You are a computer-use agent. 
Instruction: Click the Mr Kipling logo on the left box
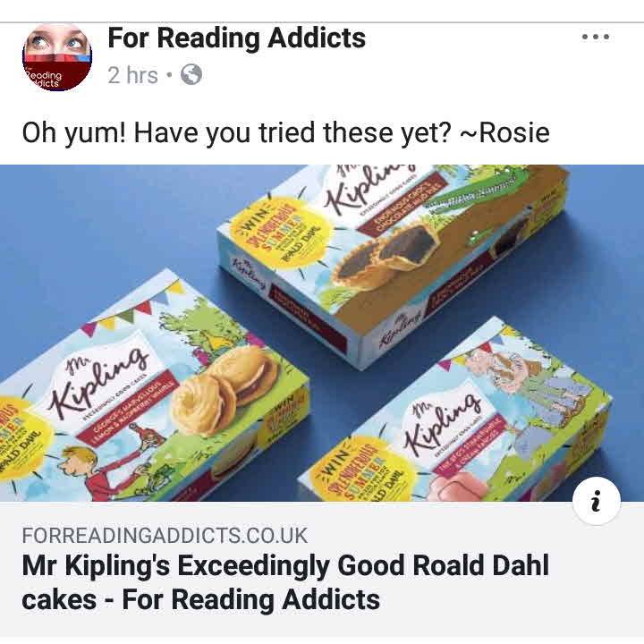tap(98, 380)
